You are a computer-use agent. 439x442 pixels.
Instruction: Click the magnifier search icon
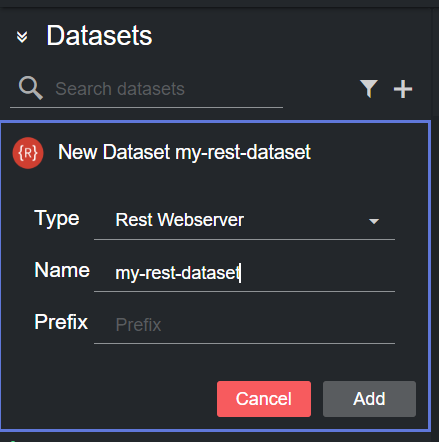click(31, 88)
